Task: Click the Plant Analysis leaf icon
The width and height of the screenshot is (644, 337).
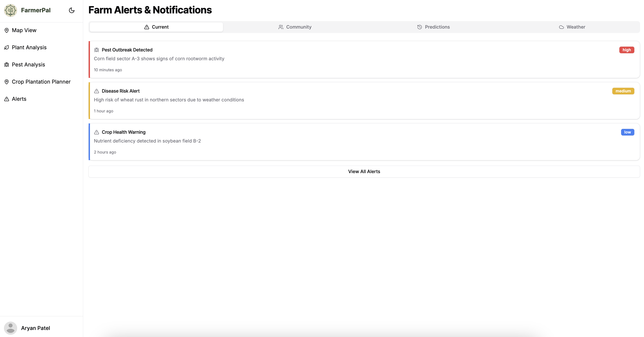Action: [7, 48]
